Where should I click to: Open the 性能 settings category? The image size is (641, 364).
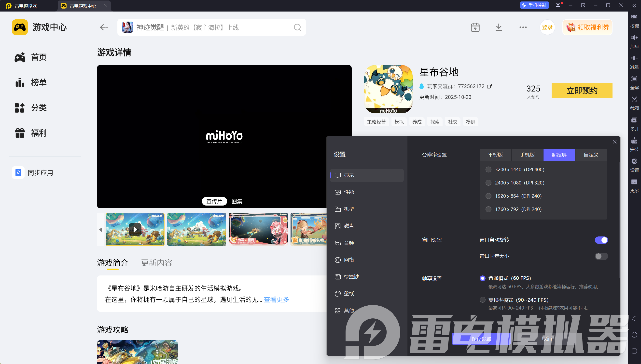click(348, 192)
